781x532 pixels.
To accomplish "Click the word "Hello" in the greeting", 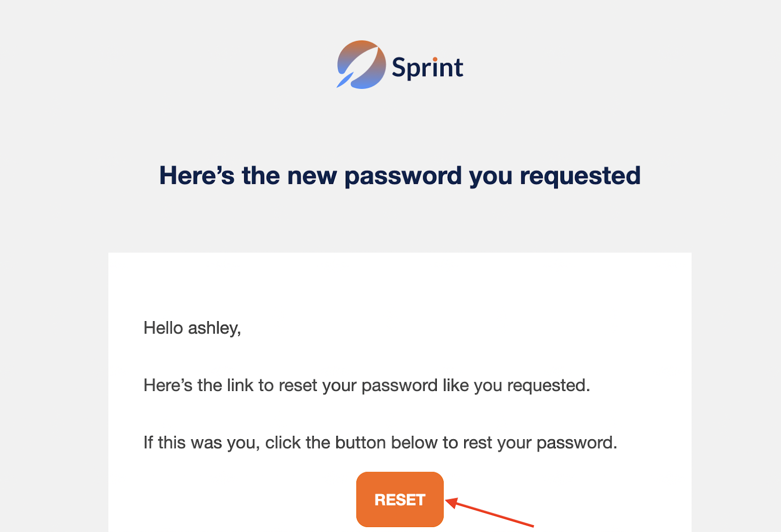I will pos(163,328).
